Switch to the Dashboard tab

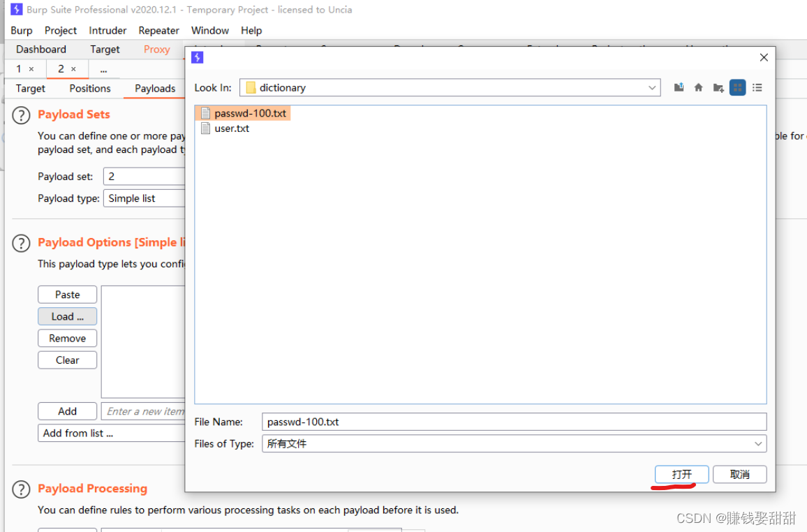coord(41,50)
